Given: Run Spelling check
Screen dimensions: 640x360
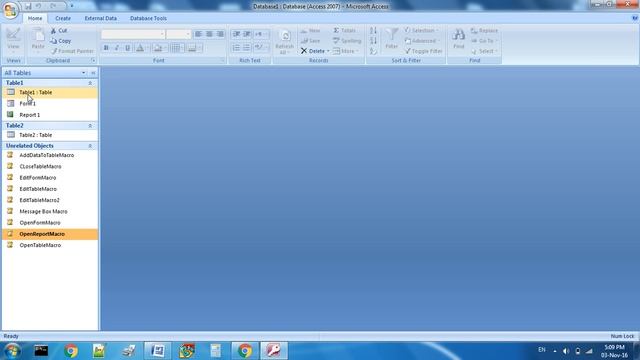Looking at the screenshot, I should pos(347,41).
